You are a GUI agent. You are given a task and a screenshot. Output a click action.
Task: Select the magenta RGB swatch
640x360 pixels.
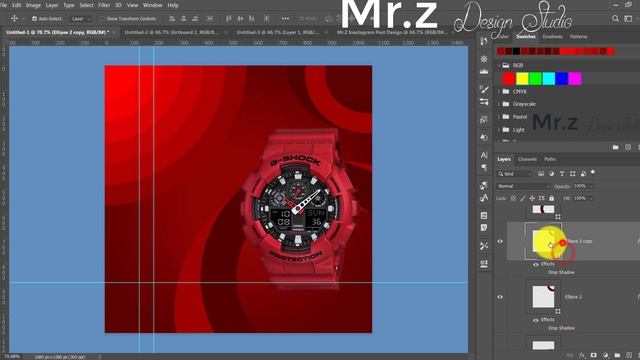coord(575,79)
